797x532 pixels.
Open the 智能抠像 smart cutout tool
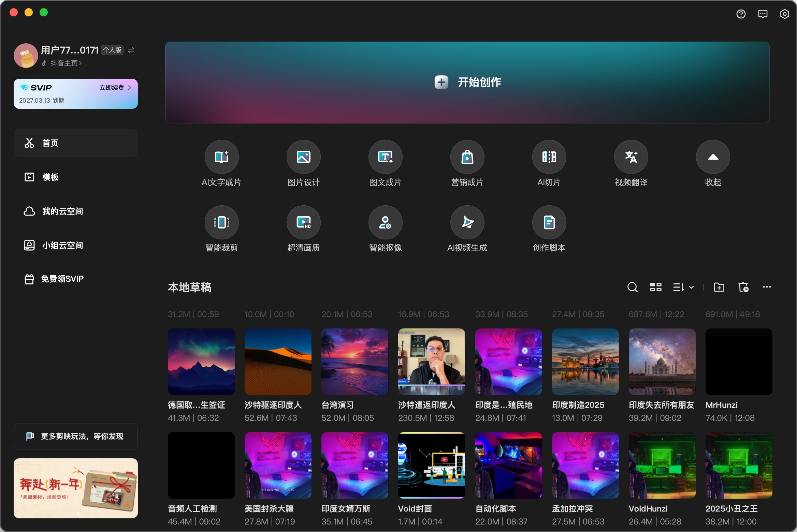click(385, 223)
